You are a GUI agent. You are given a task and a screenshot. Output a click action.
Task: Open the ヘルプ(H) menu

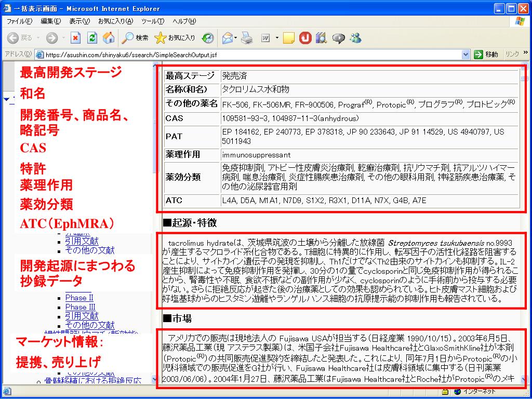tap(184, 21)
